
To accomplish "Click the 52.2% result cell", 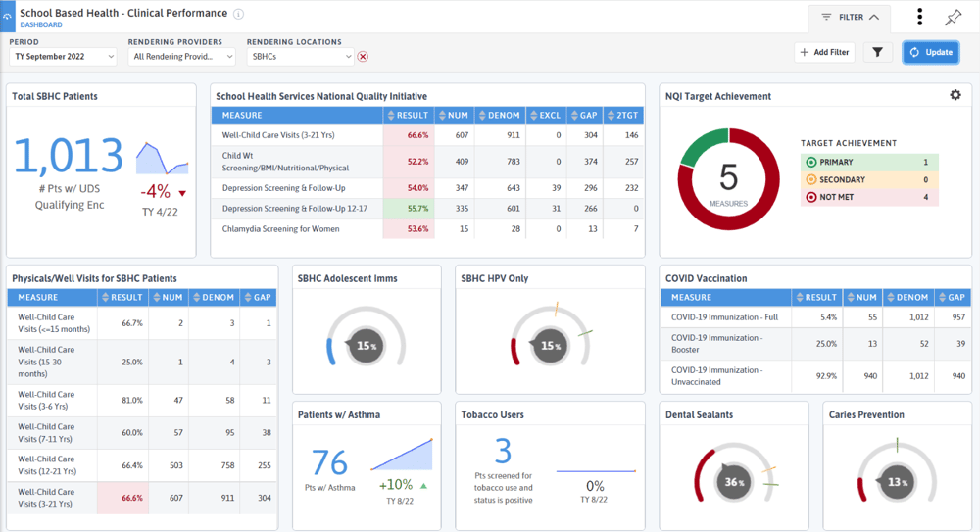I will pos(409,162).
